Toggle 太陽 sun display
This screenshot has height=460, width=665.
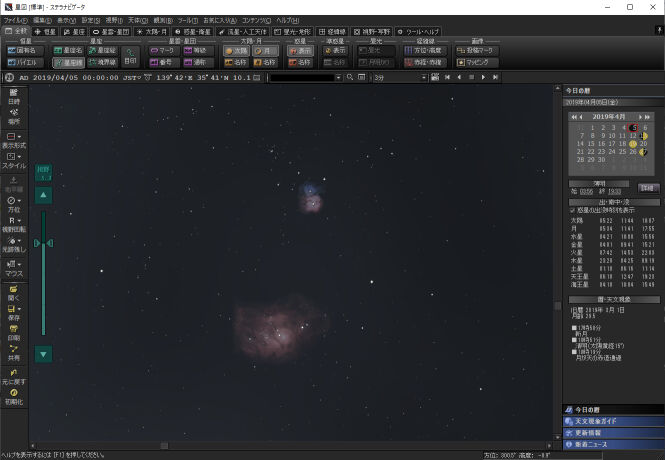pos(236,50)
